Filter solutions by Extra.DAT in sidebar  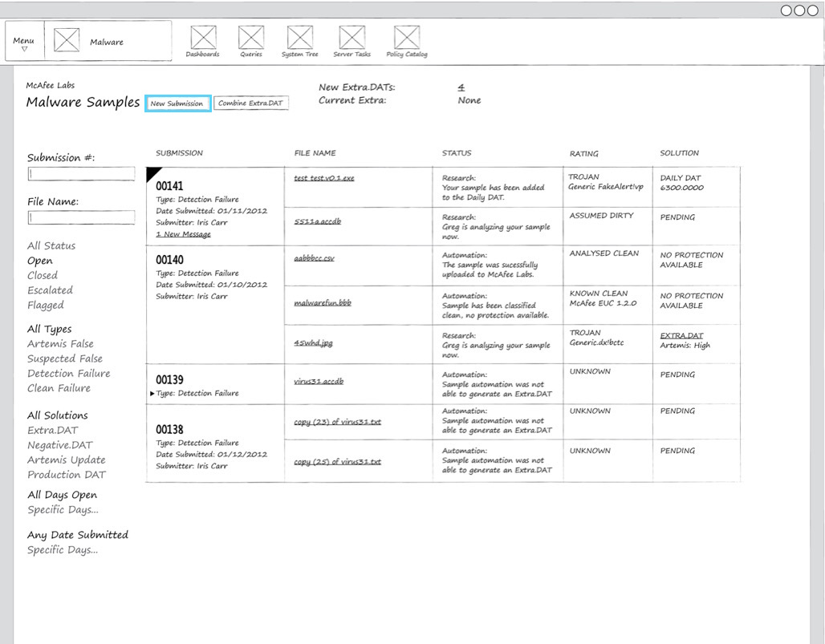[x=53, y=430]
